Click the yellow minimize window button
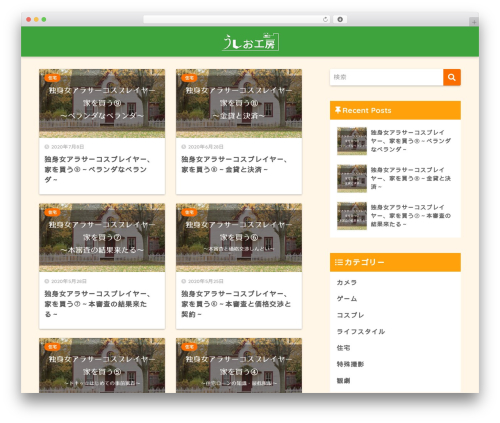500x423 pixels. click(x=36, y=19)
